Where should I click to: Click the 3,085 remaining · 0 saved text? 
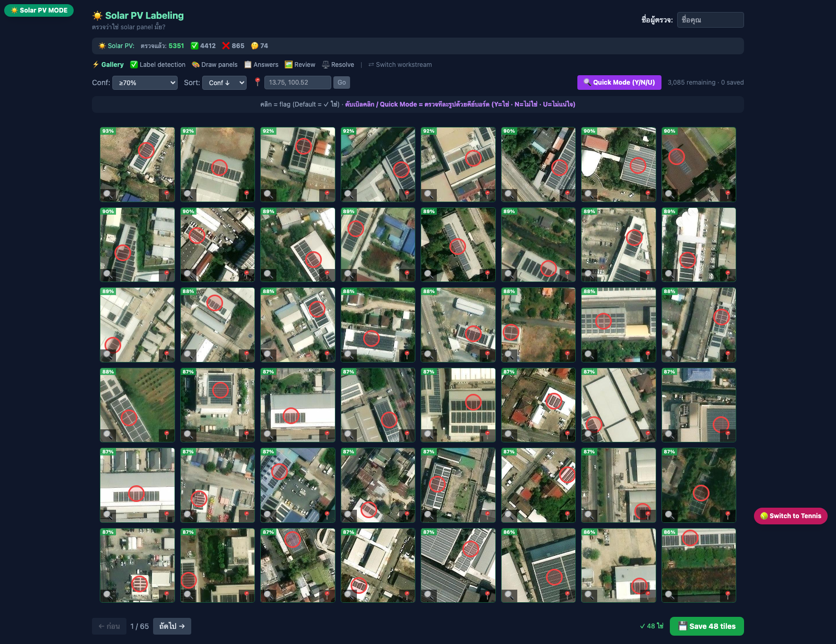click(706, 83)
